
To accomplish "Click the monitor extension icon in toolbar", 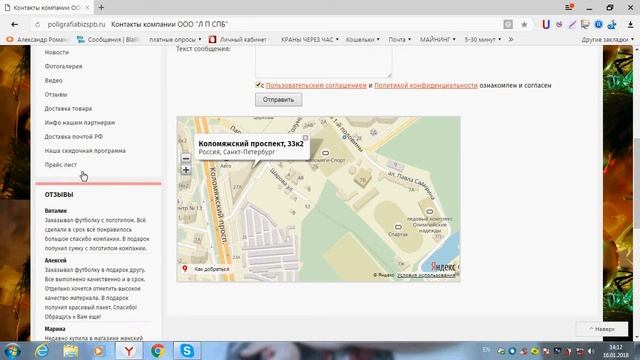I will pos(585,24).
